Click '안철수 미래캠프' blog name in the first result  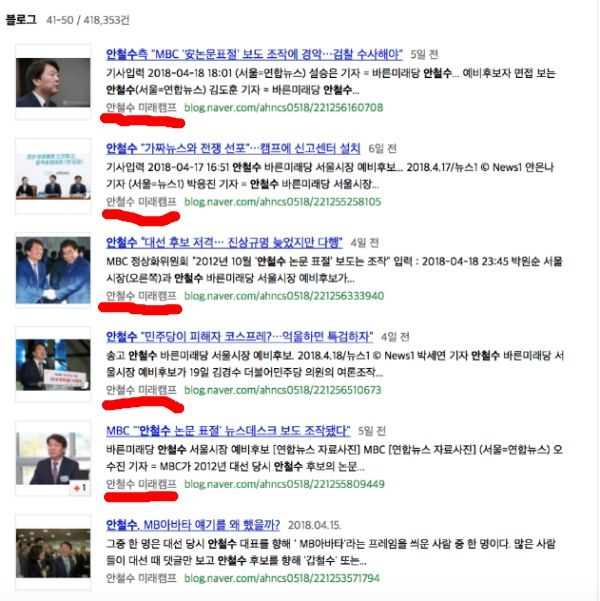coord(141,108)
